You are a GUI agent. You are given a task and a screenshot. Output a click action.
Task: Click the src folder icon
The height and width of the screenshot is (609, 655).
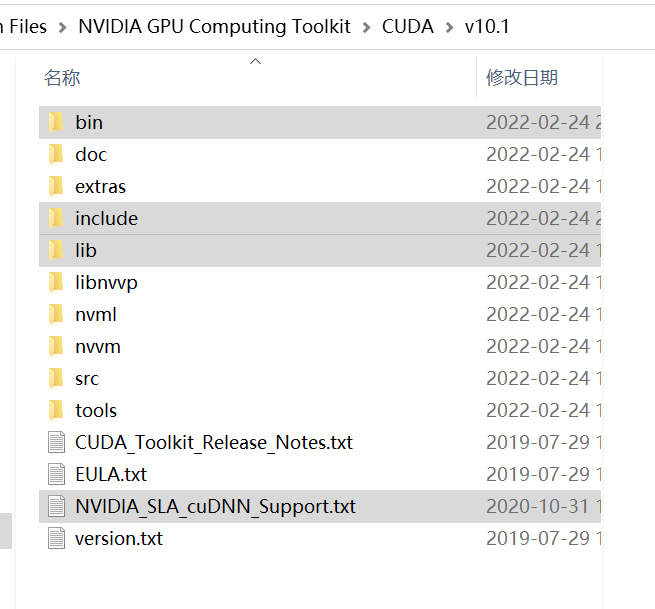(57, 379)
